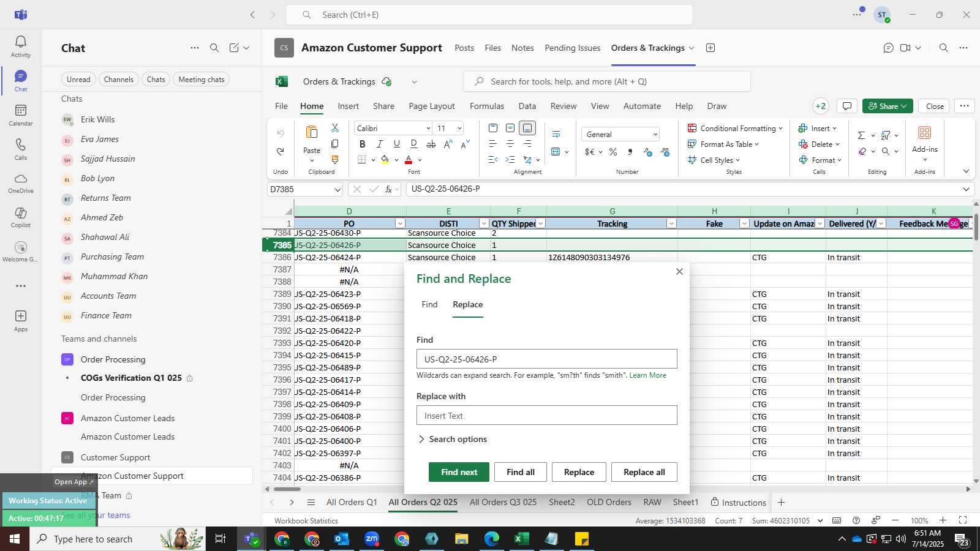Toggle Strikethrough formatting

pos(431,144)
